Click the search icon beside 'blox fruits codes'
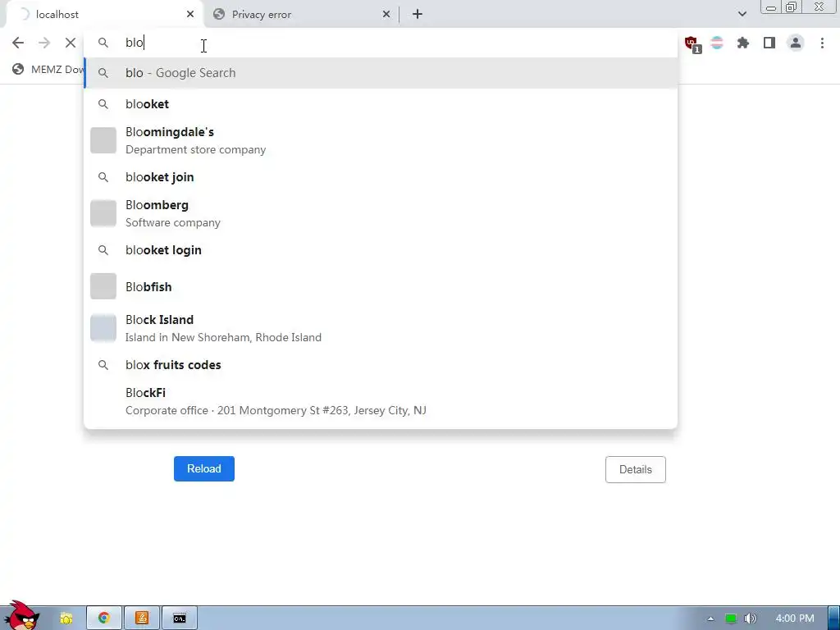Screen dimensions: 840x630 click(103, 365)
